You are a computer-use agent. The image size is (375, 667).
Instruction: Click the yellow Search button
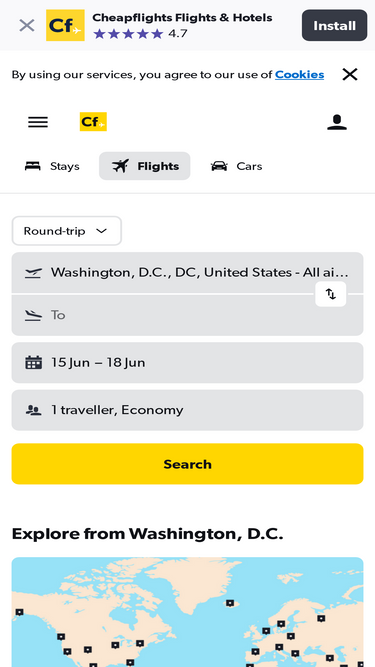click(188, 464)
